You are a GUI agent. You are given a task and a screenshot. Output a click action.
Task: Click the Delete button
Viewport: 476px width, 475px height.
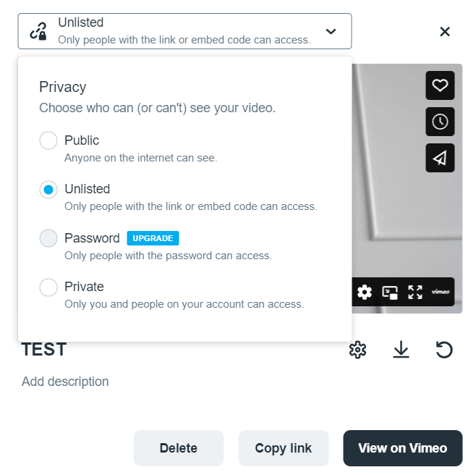pos(179,448)
